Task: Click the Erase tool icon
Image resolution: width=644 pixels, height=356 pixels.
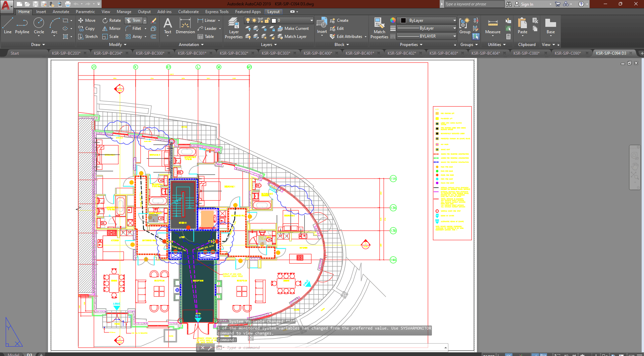Action: (x=154, y=20)
